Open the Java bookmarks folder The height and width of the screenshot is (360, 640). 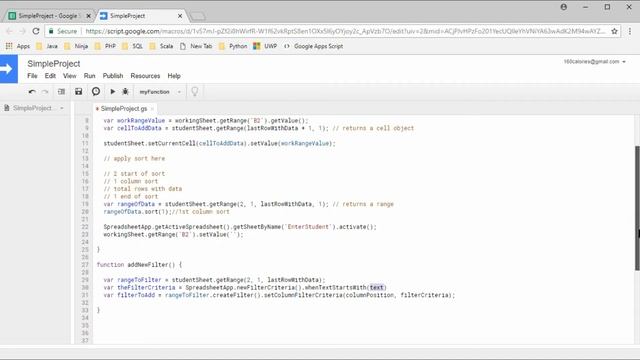click(x=47, y=46)
